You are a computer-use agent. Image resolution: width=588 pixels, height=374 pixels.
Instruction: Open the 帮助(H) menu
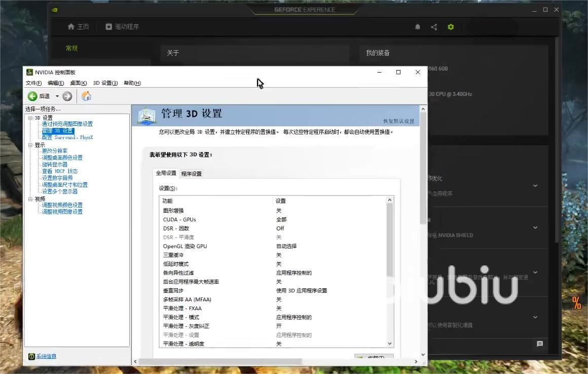[x=132, y=83]
